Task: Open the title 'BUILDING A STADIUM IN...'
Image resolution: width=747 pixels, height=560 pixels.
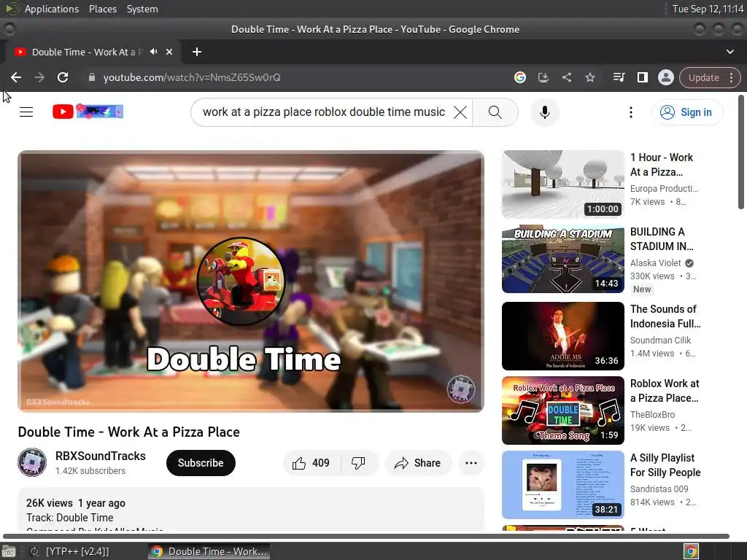Action: click(x=662, y=239)
